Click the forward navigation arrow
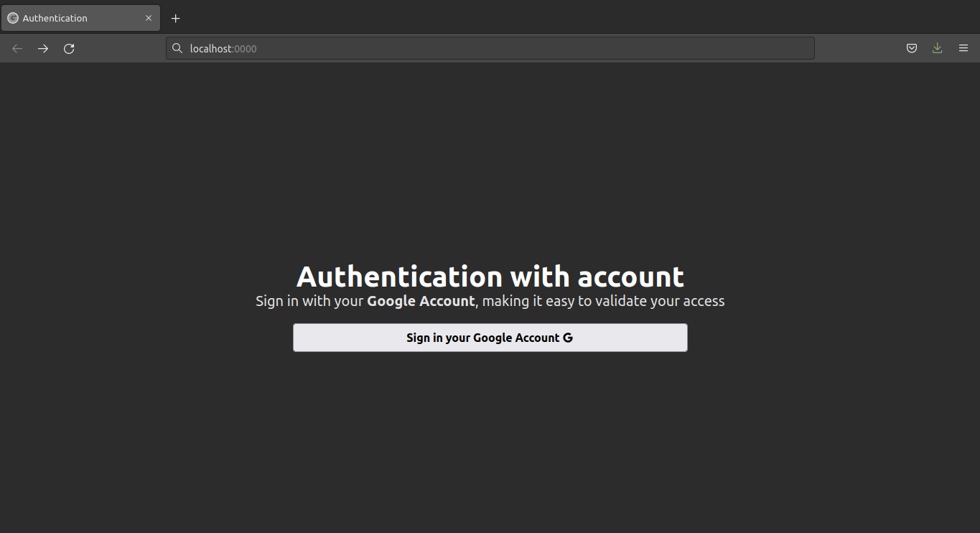Image resolution: width=980 pixels, height=533 pixels. [x=42, y=48]
